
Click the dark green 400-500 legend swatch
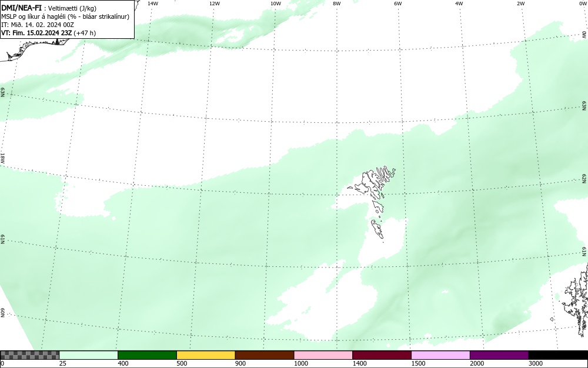pyautogui.click(x=147, y=355)
